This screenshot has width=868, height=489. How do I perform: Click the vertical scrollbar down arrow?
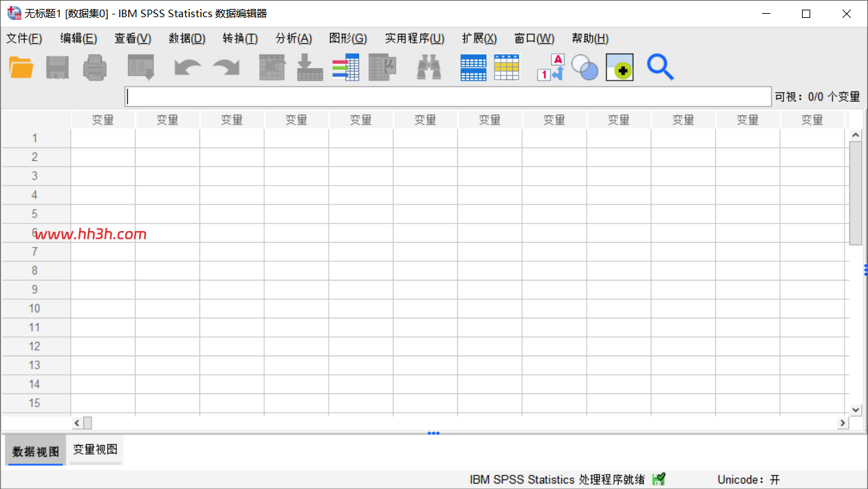(856, 410)
